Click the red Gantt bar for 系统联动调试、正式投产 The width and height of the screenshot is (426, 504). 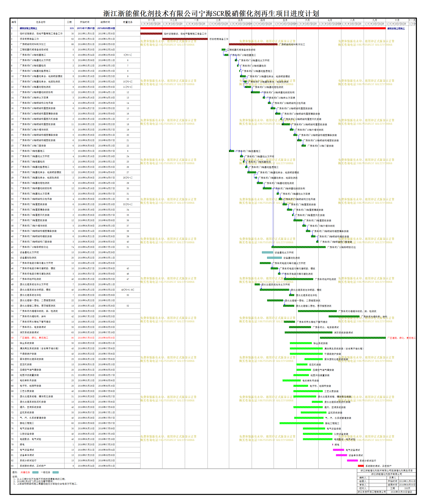(361, 466)
